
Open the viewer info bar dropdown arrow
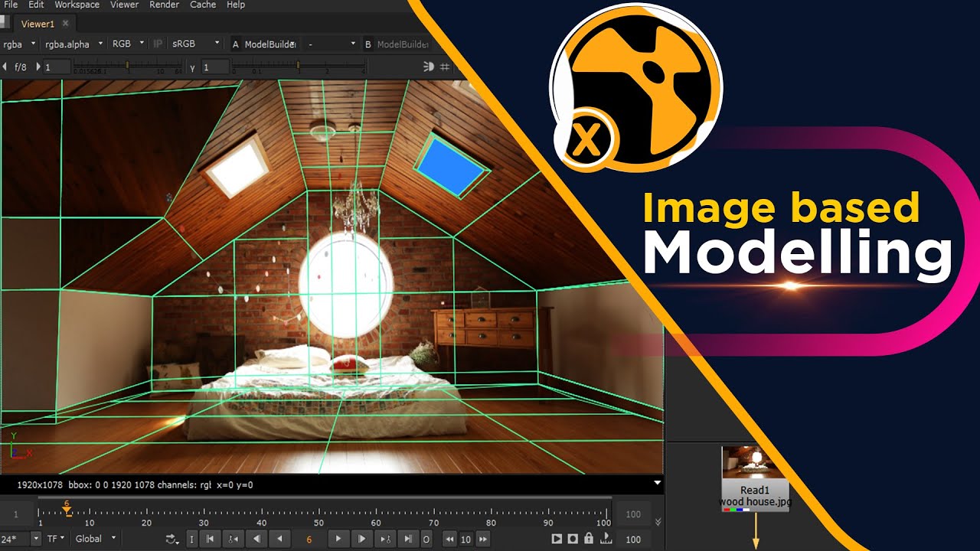click(x=657, y=484)
